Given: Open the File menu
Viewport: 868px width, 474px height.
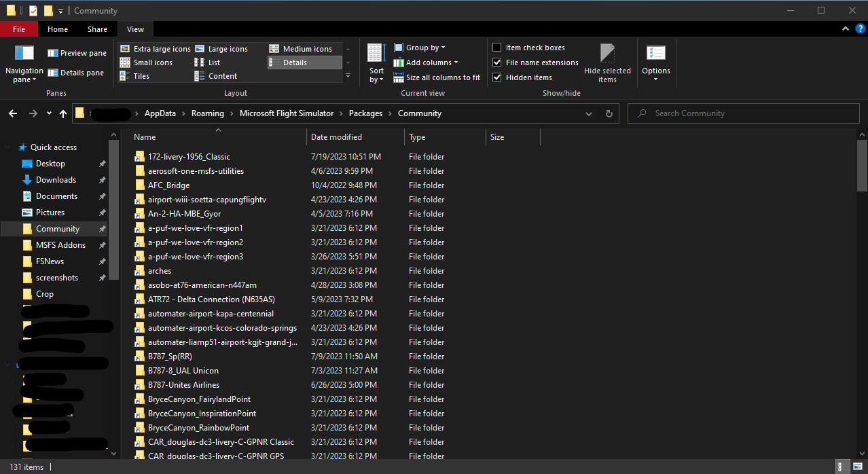Looking at the screenshot, I should point(19,29).
